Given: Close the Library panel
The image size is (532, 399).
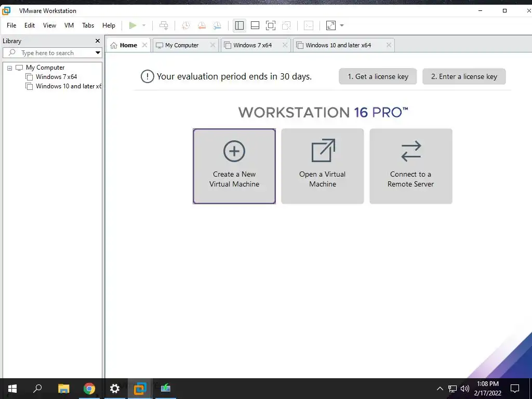Looking at the screenshot, I should 98,41.
